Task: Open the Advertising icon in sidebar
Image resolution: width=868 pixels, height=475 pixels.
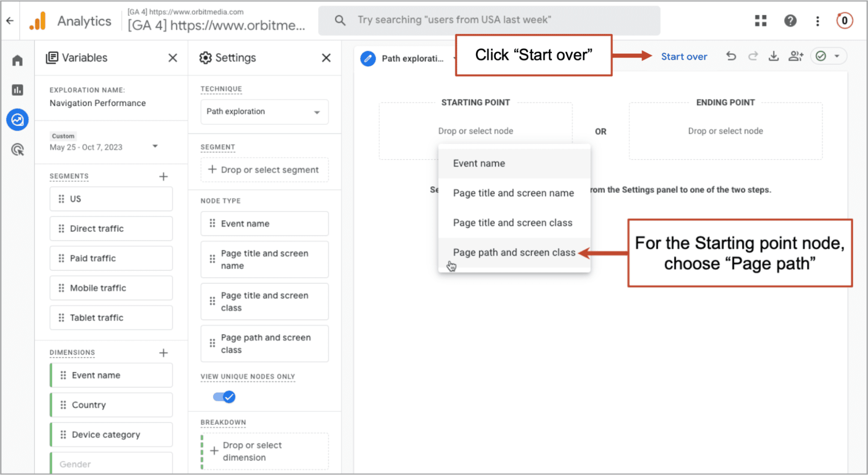Action: coord(17,150)
